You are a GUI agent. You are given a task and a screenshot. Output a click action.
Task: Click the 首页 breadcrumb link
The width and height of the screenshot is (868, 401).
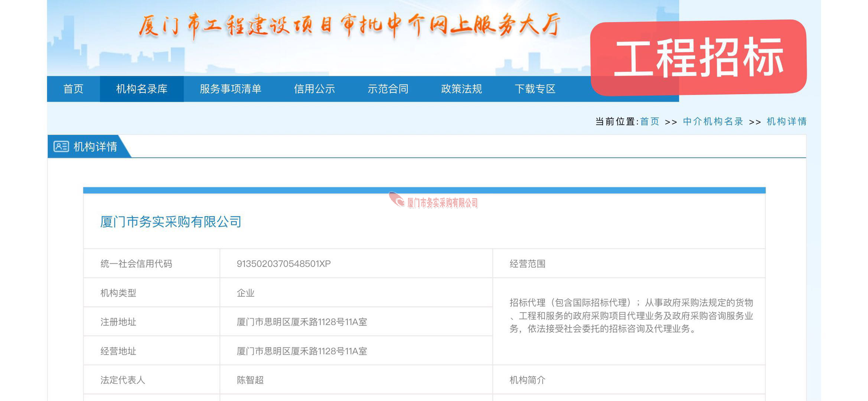(x=649, y=121)
